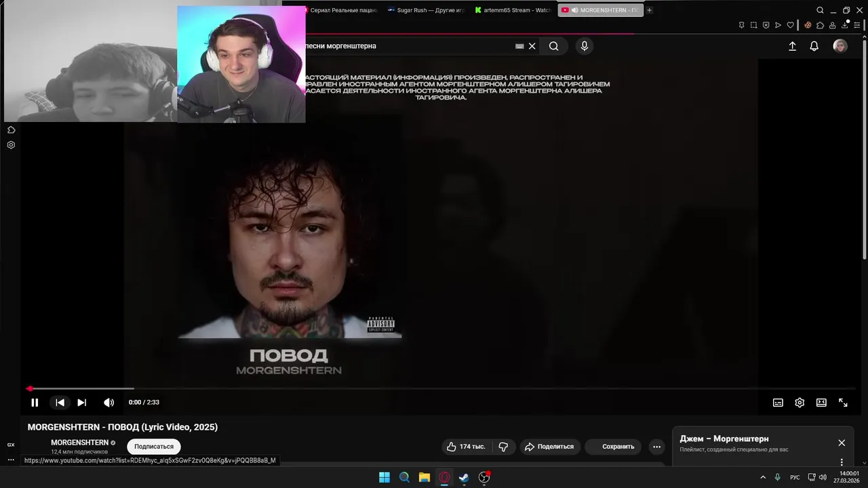Clear the YouTube search field
Image resolution: width=868 pixels, height=488 pixels.
tap(532, 46)
